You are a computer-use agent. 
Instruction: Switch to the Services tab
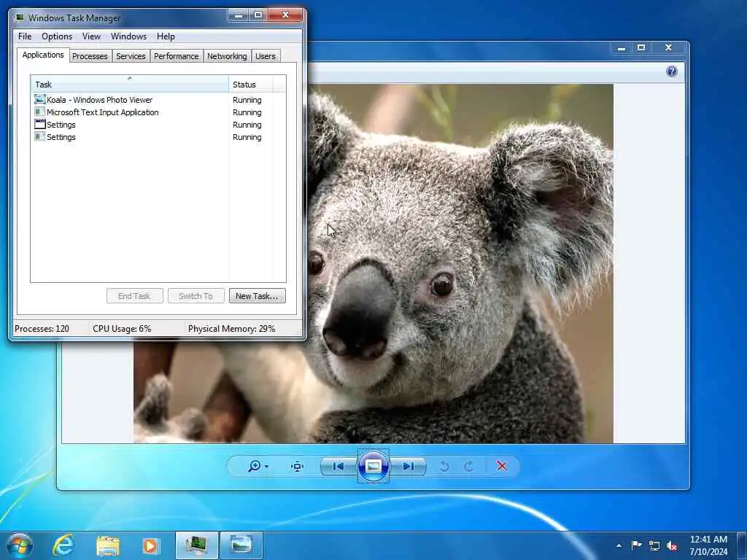(131, 56)
